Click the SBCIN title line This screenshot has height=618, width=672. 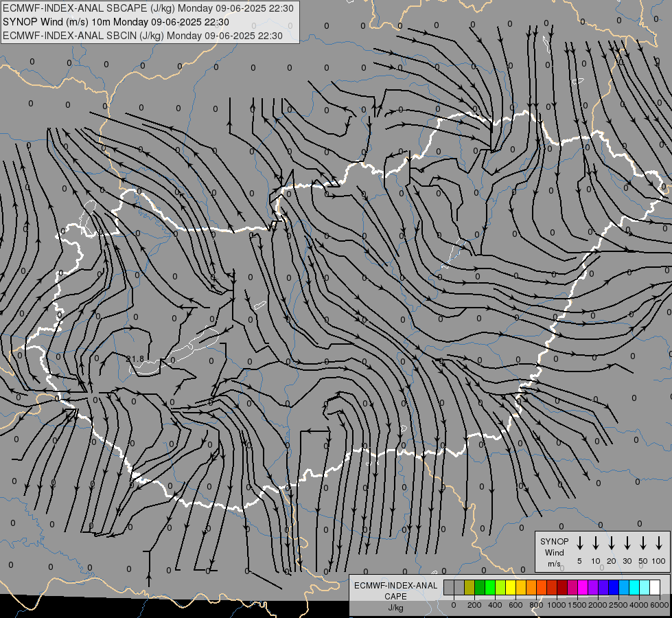[x=143, y=36]
